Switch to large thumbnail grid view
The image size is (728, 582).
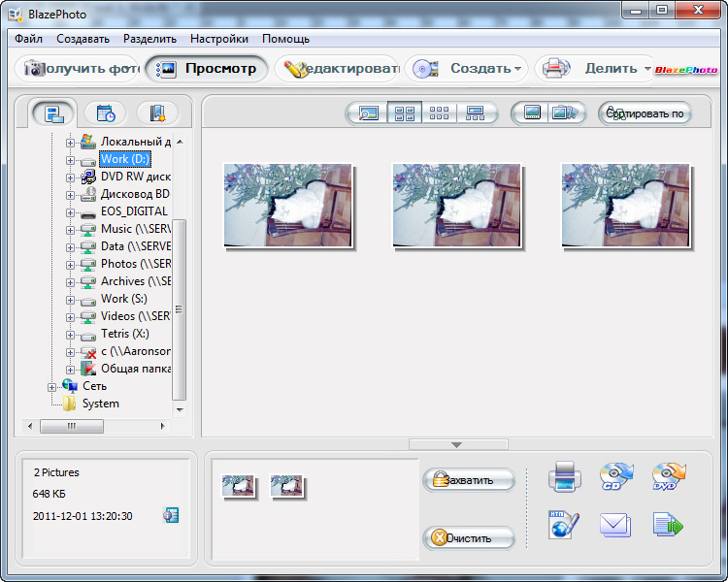click(404, 113)
